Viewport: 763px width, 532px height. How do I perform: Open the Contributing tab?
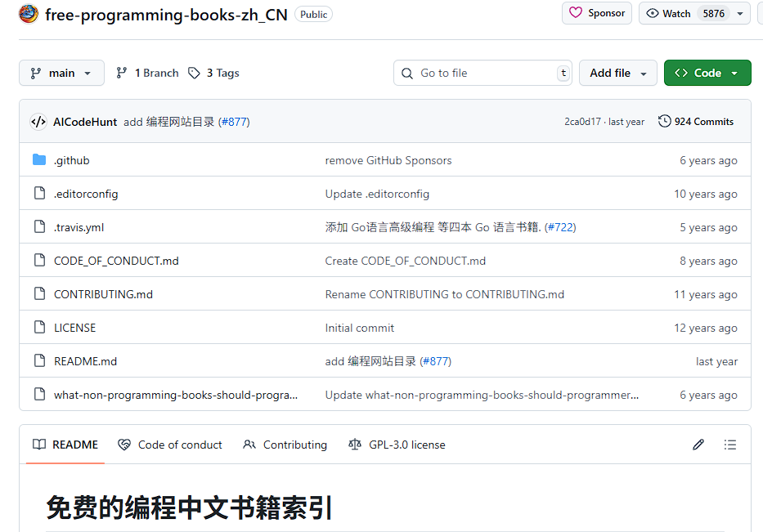(x=285, y=445)
